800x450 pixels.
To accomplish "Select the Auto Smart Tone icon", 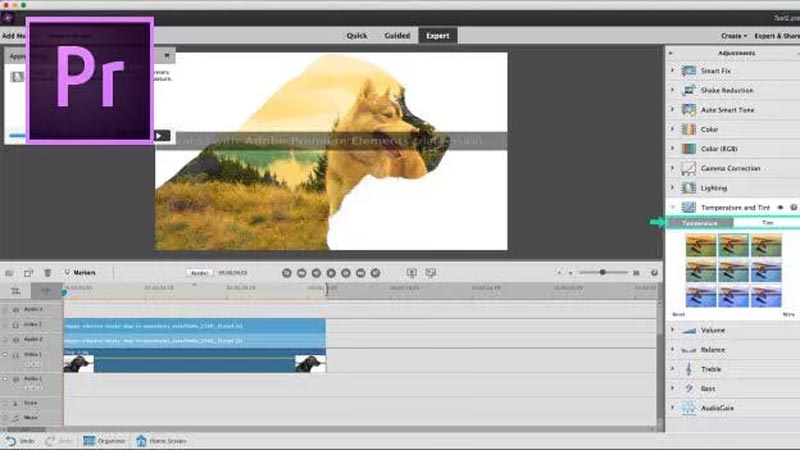I will tap(689, 110).
